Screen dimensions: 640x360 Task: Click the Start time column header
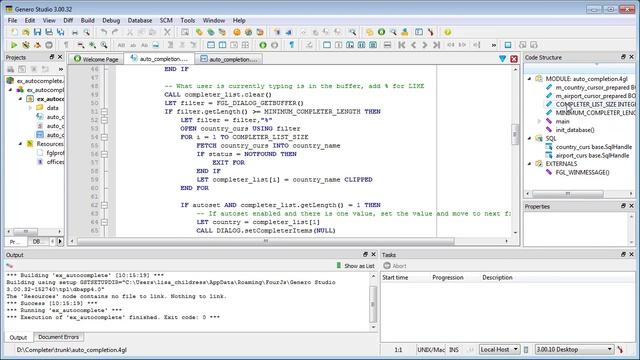point(395,278)
